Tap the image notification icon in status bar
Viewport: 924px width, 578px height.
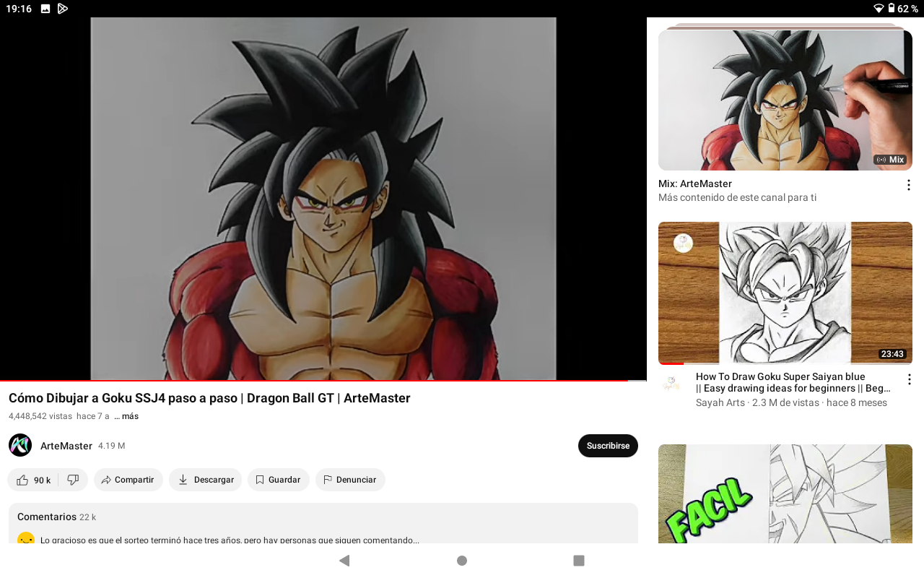45,9
